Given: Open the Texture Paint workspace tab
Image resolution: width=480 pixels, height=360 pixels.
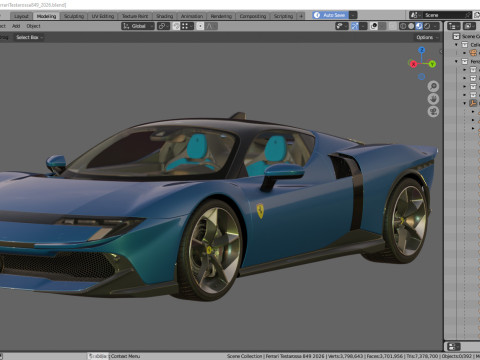Looking at the screenshot, I should 135,16.
